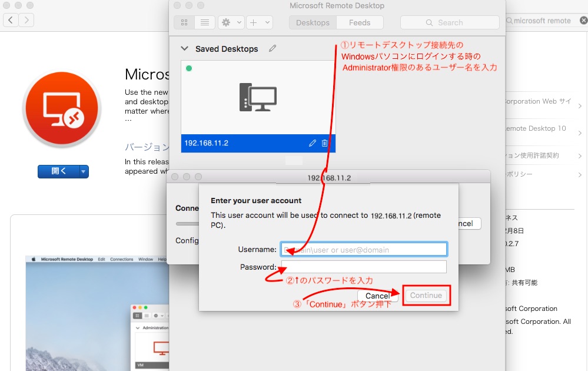Screen dimensions: 588x371
Task: Click the "Enter your user account" heading
Action: [256, 201]
